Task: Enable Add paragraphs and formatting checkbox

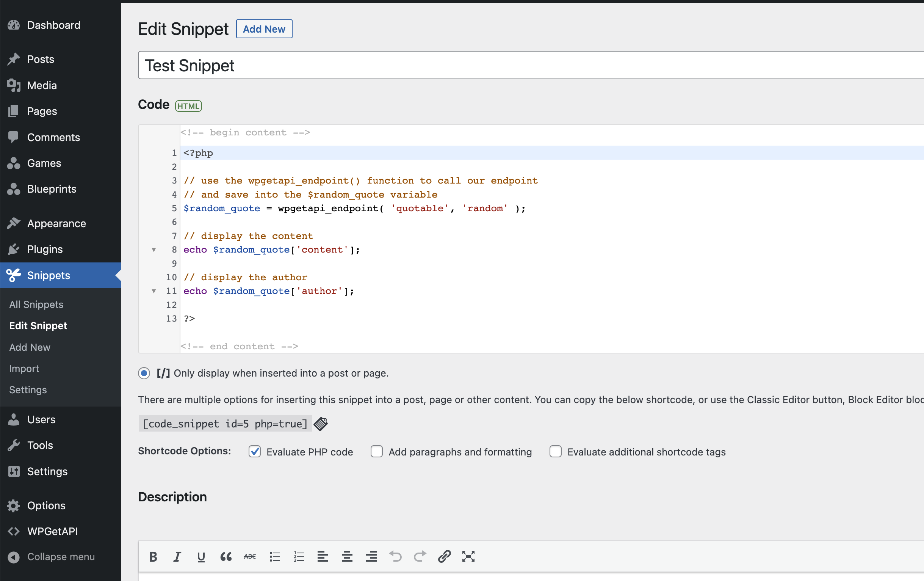Action: 377,452
